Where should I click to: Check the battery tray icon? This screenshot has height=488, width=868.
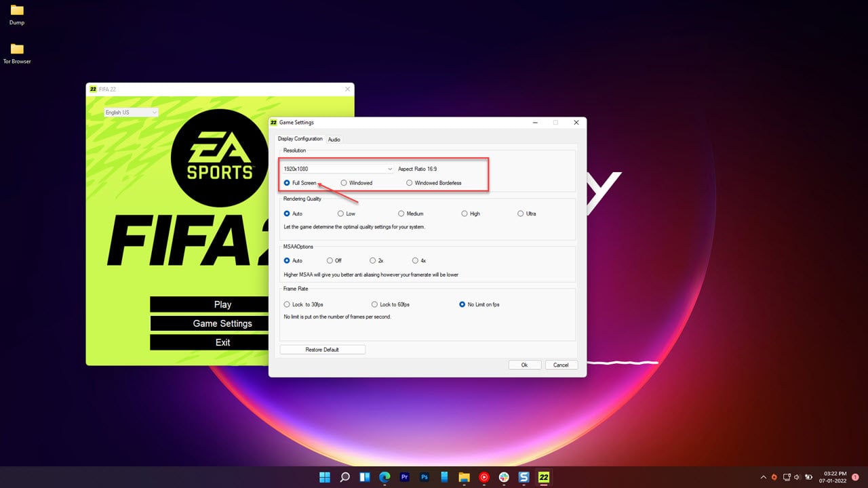pos(808,477)
